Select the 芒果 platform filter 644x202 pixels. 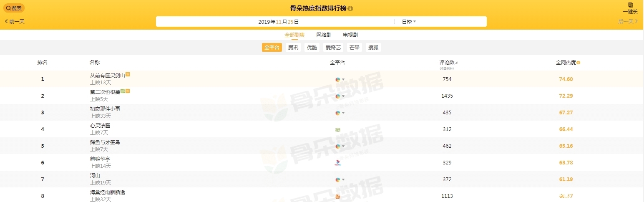pyautogui.click(x=355, y=48)
